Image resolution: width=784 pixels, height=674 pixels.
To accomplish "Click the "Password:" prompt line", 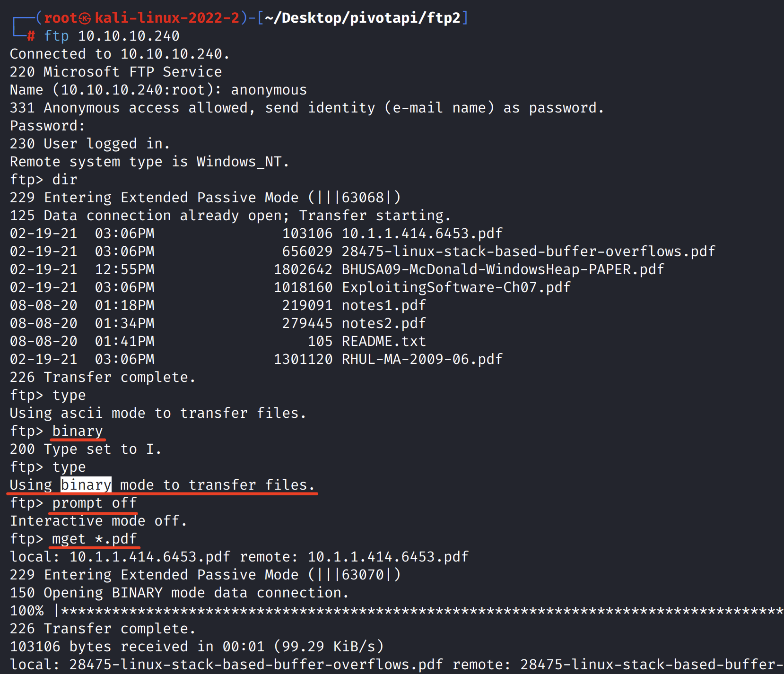I will (47, 126).
